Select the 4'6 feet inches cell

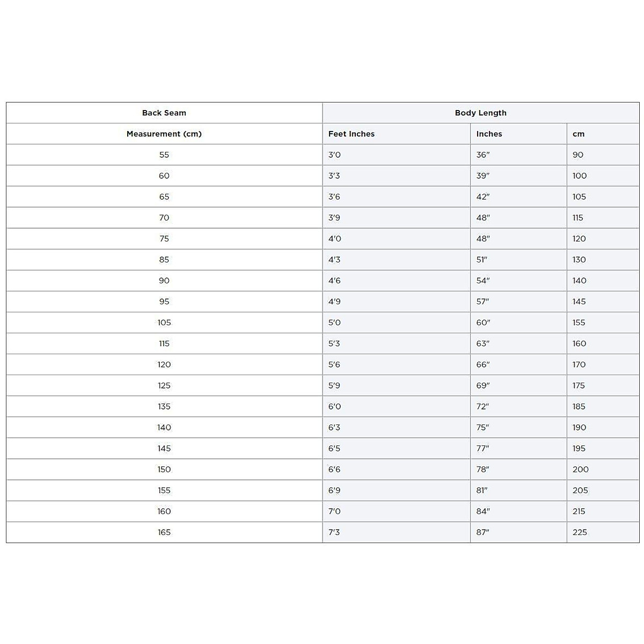(x=334, y=280)
